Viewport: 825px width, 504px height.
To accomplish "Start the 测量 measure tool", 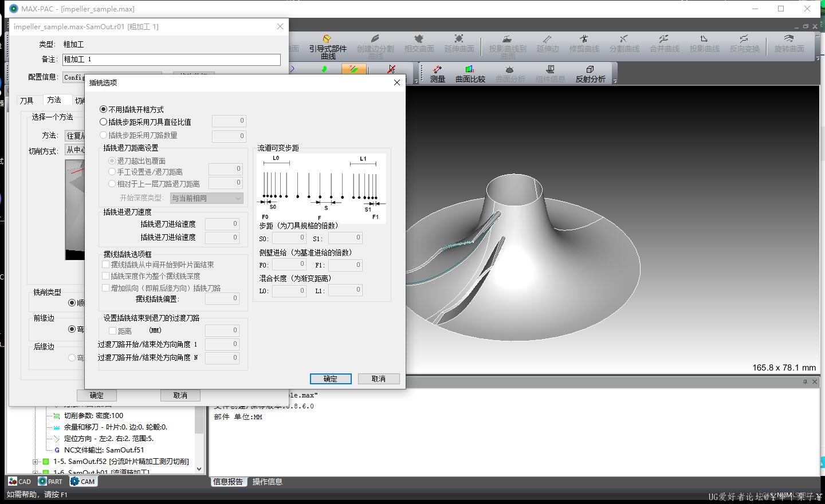I will 437,74.
